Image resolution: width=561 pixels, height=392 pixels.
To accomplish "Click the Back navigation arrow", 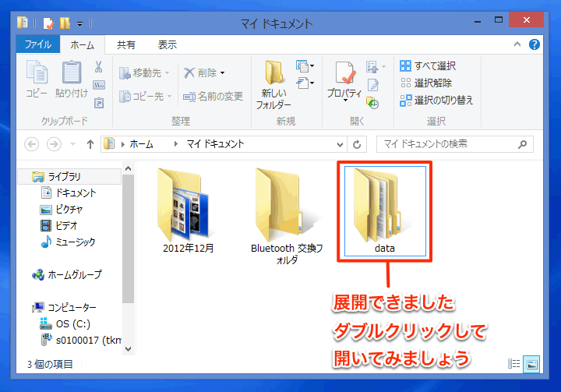I will 31,144.
